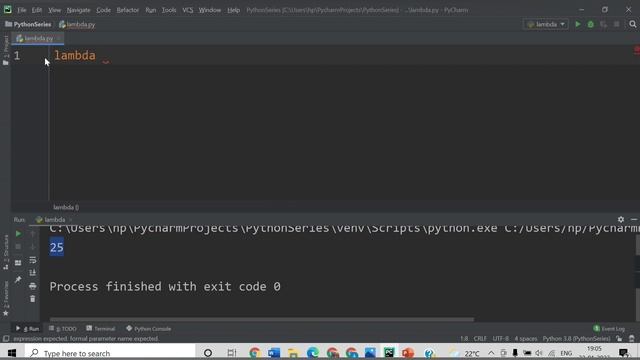Pin the Run tab with pin icon
Image resolution: width=640 pixels, height=360 pixels.
click(x=18, y=280)
